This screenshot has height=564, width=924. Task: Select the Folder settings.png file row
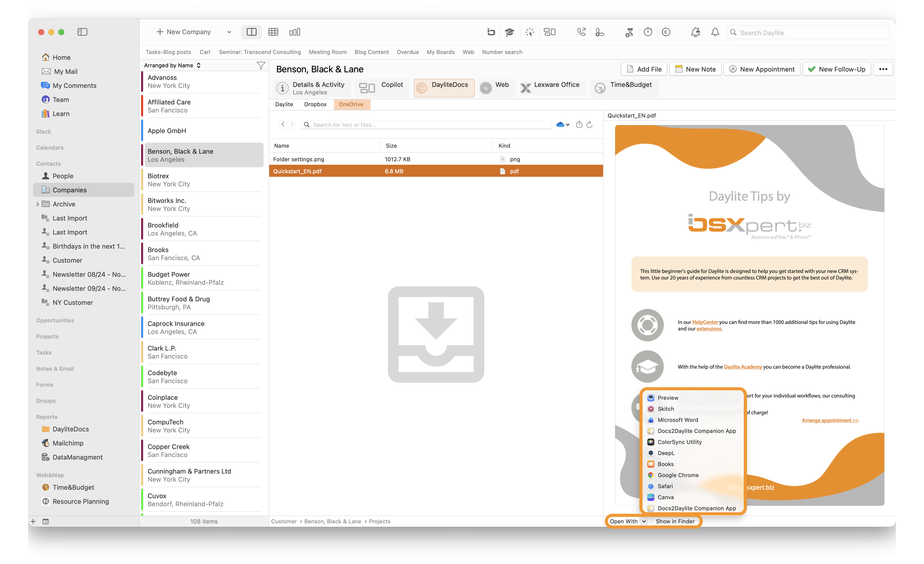pos(436,159)
